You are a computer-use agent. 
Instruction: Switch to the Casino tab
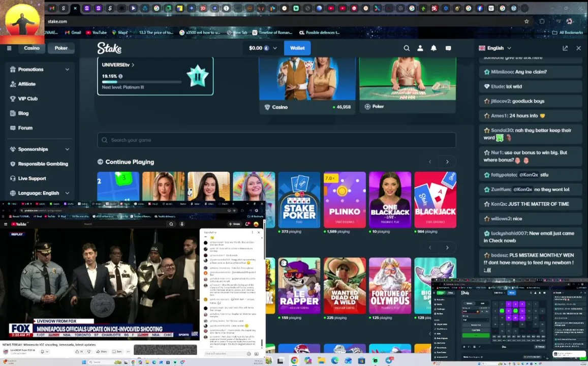(x=32, y=48)
